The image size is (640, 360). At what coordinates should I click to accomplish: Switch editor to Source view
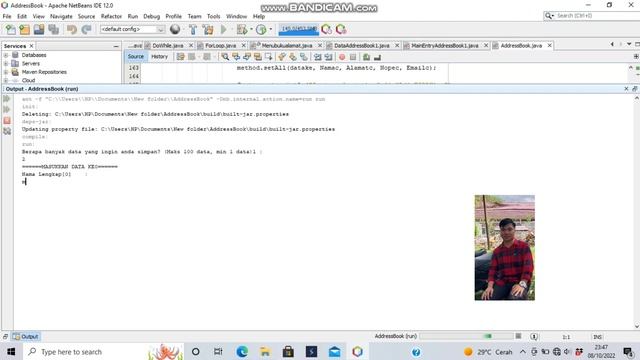point(136,57)
